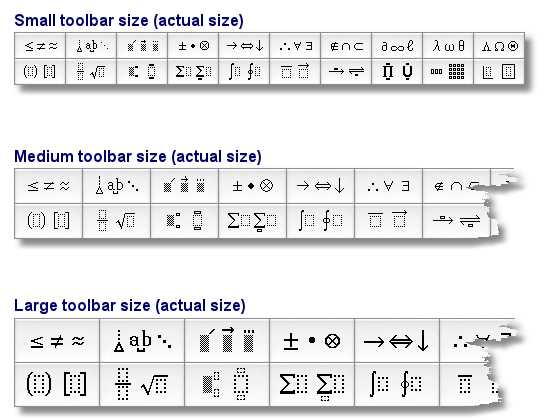Viewport: 550px width, 420px height.
Task: Open relational symbols palette in small toolbar
Action: [40, 46]
